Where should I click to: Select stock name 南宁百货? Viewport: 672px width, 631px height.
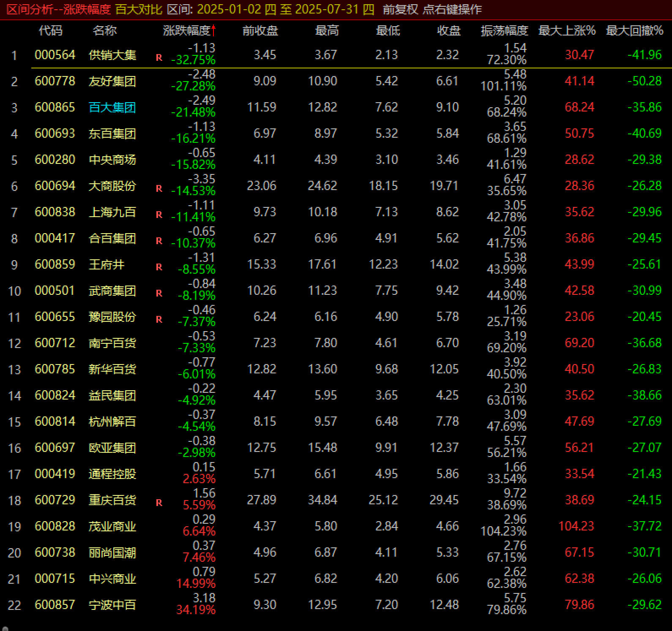click(x=112, y=343)
